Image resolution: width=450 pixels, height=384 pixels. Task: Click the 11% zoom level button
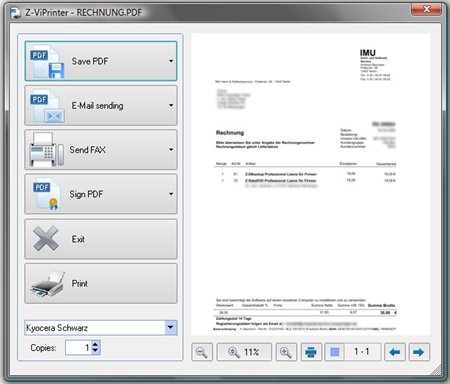(x=244, y=352)
